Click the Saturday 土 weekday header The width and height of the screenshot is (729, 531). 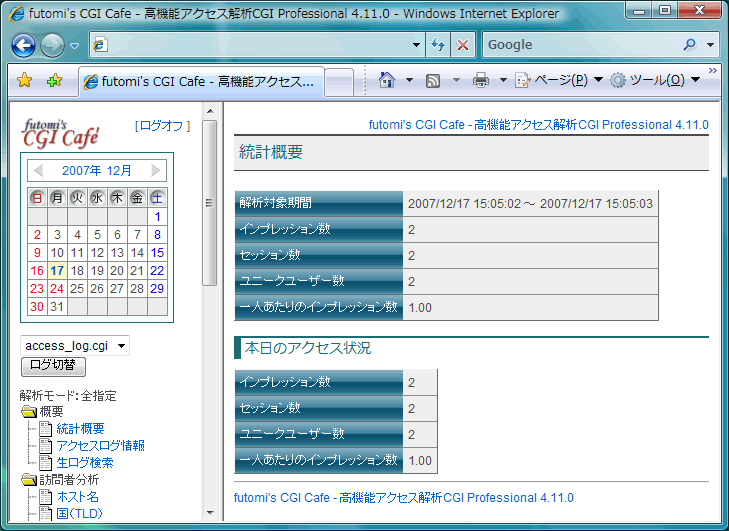[157, 198]
